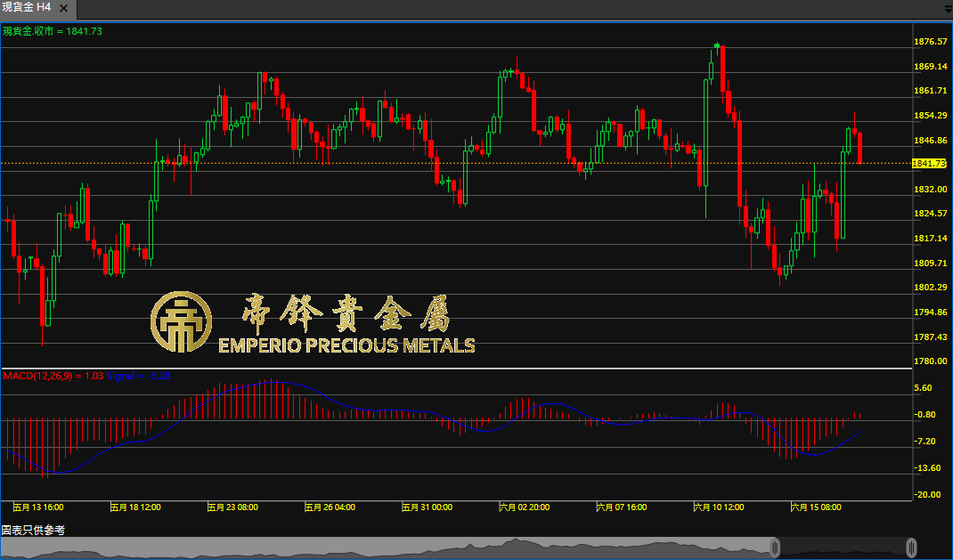Click the -20.00 MACD axis label
The height and width of the screenshot is (560, 953).
click(x=927, y=494)
